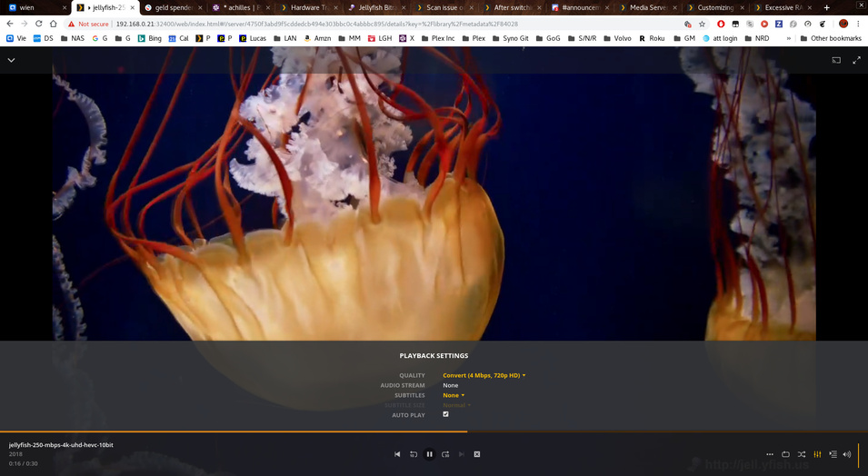
Task: Open the Chrome profile avatar
Action: [x=843, y=24]
